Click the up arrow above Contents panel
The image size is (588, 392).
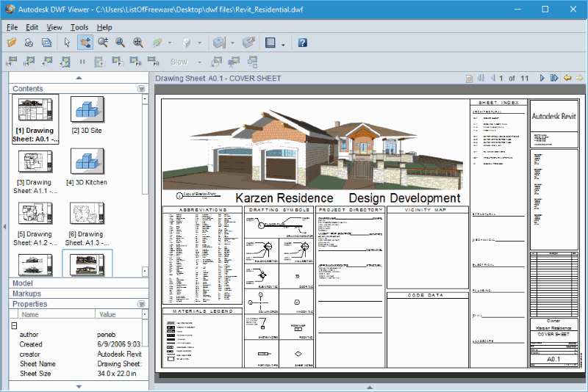[x=79, y=78]
